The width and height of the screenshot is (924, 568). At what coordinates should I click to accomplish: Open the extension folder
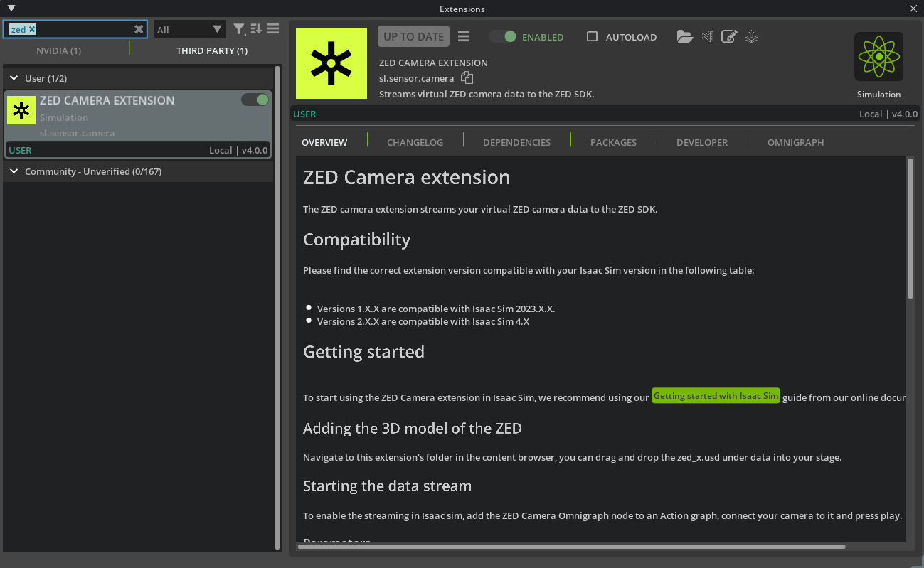[685, 36]
